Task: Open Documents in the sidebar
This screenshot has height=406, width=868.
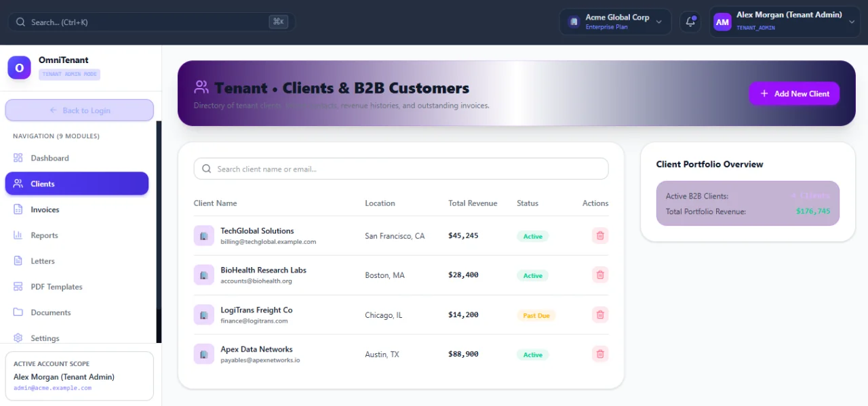Action: [77, 312]
